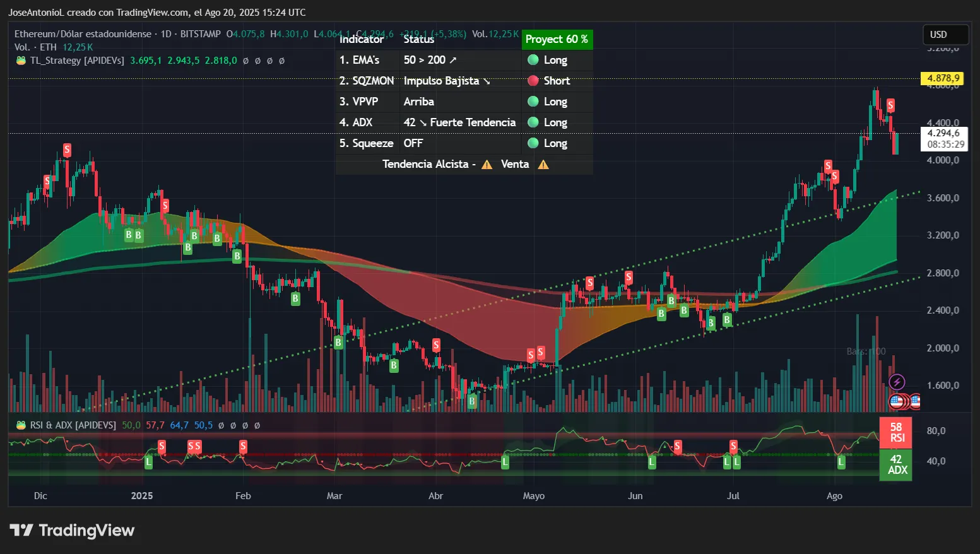Click the US flag economic event icon
Image resolution: width=980 pixels, height=554 pixels.
point(896,401)
